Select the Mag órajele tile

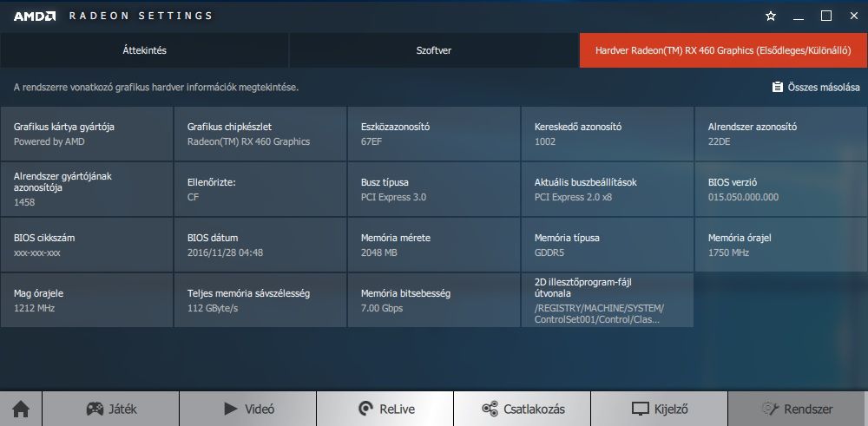(x=86, y=300)
